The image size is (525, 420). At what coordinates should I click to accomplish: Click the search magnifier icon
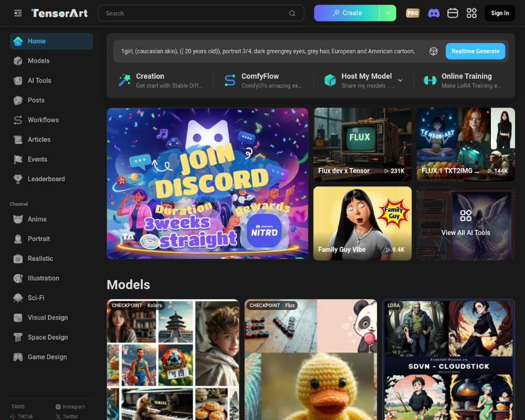click(x=292, y=14)
